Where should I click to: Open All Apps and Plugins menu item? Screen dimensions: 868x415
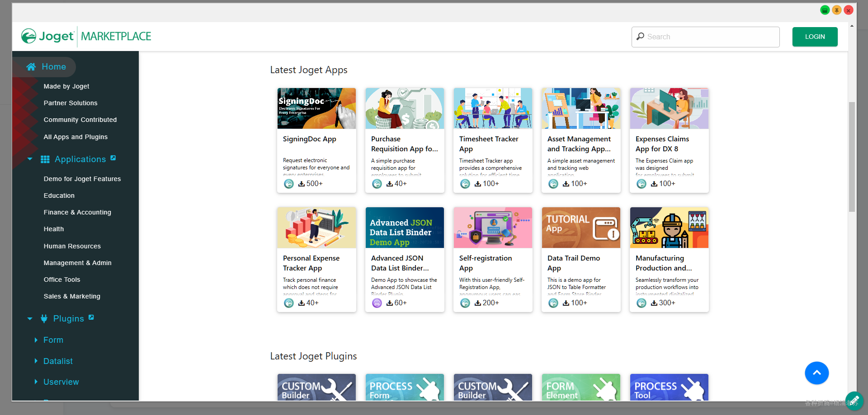pyautogui.click(x=75, y=137)
